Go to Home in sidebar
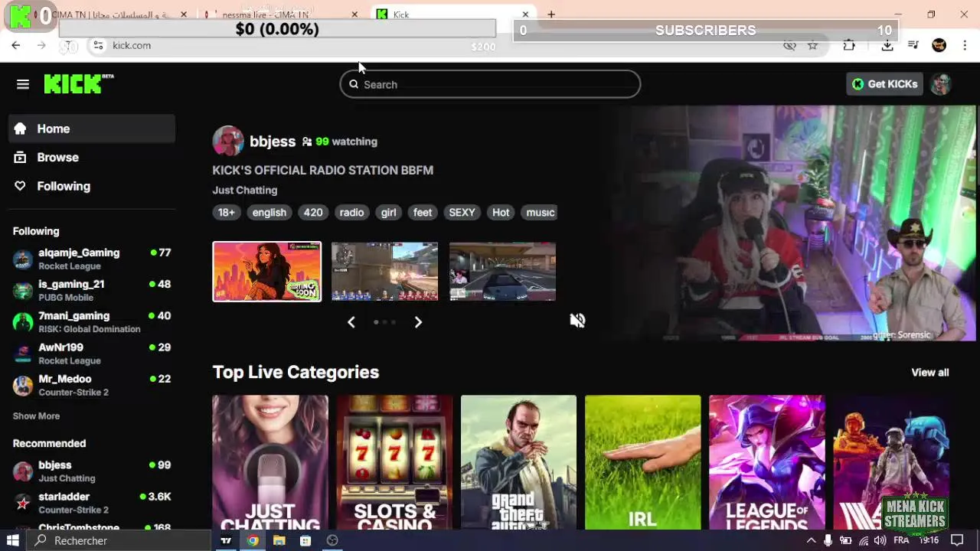Viewport: 980px width, 551px height. (92, 129)
